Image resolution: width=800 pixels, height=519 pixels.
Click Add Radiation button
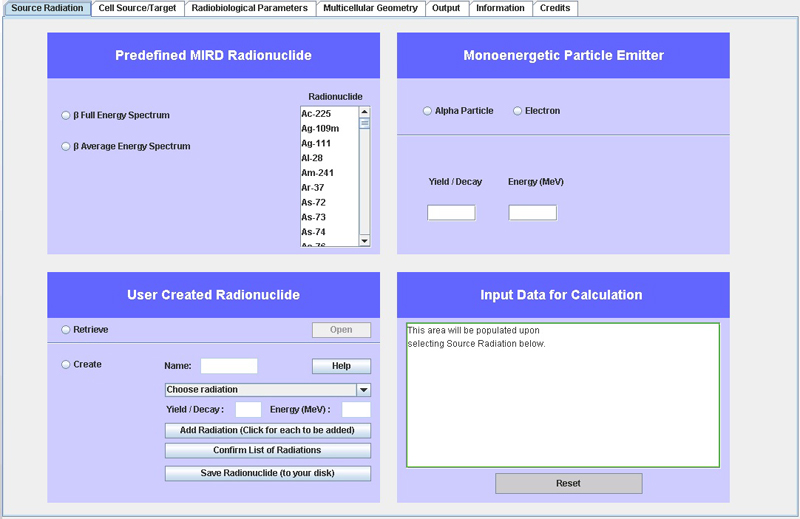[x=267, y=430]
